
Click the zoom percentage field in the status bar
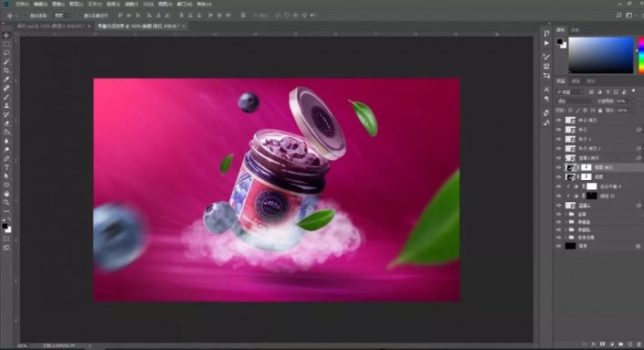pos(22,346)
